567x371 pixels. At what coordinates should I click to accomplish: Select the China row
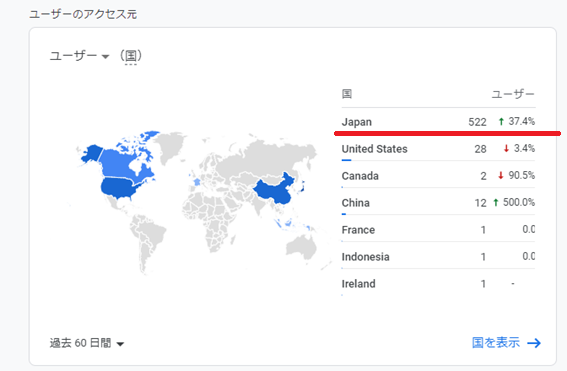pyautogui.click(x=438, y=202)
